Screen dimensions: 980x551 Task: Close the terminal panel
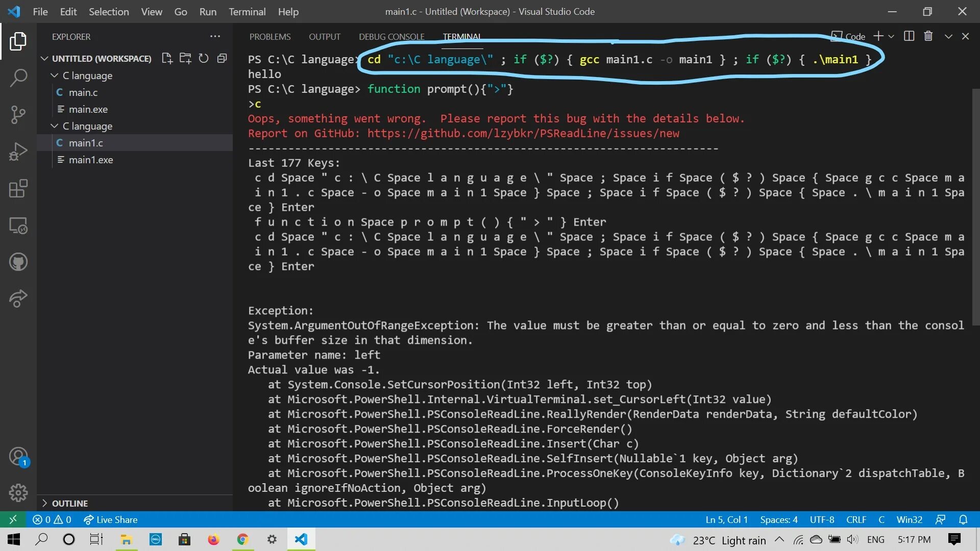point(966,36)
